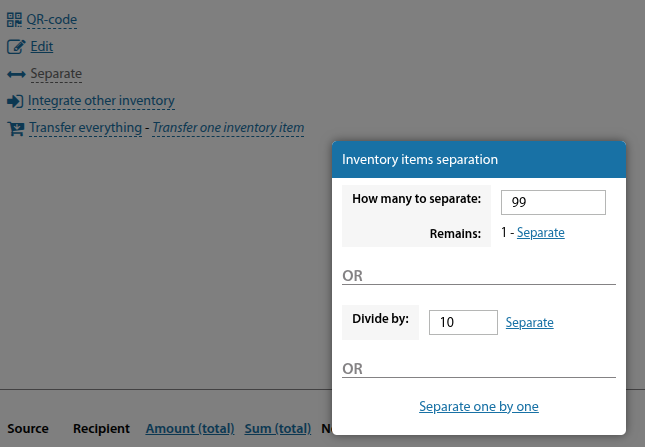
Task: Click the Edit pencil icon
Action: click(14, 46)
